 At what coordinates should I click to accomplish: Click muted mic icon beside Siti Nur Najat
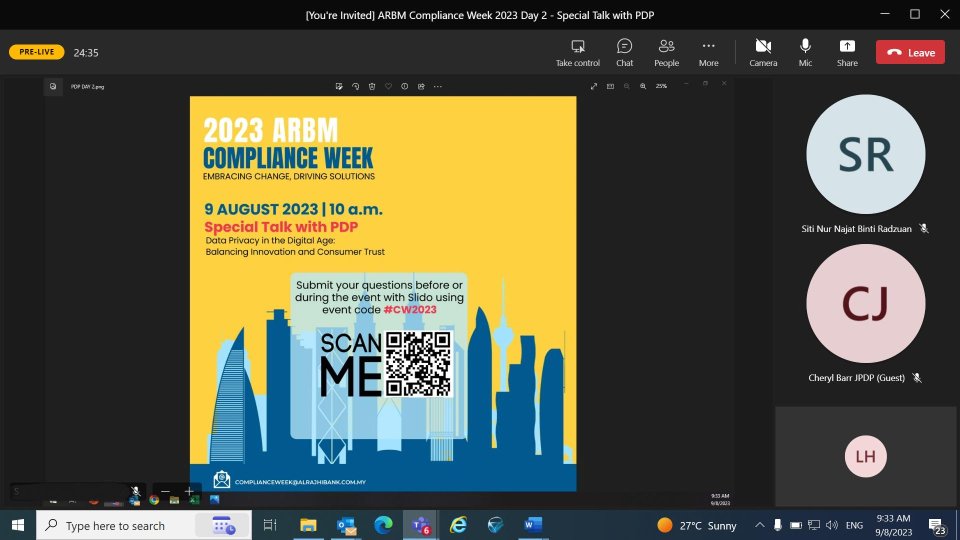pyautogui.click(x=924, y=228)
